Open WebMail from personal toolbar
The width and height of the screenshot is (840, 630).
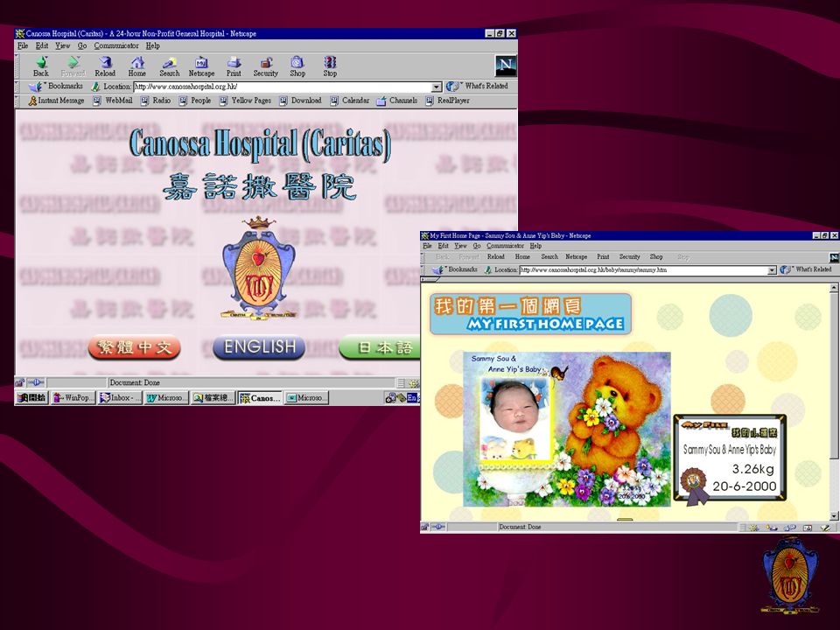pyautogui.click(x=113, y=100)
